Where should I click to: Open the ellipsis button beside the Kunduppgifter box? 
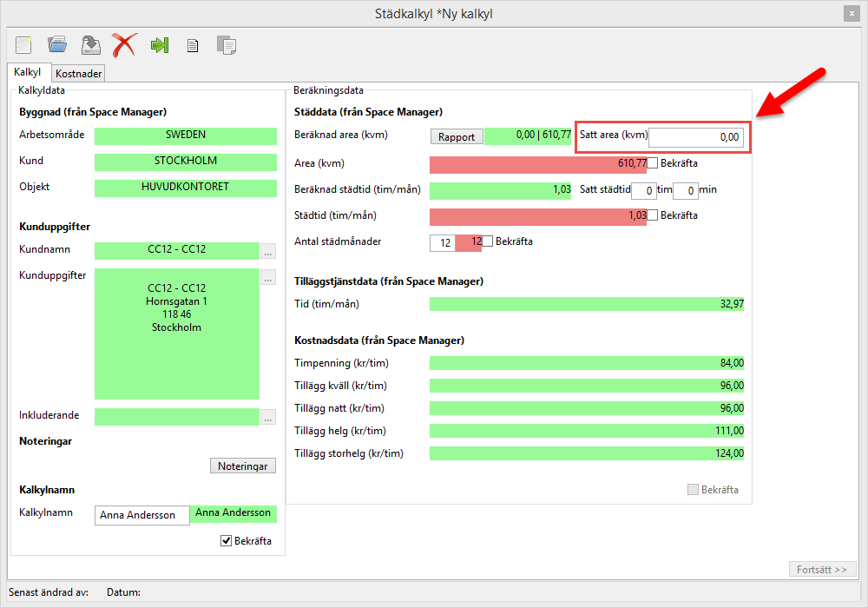point(268,278)
